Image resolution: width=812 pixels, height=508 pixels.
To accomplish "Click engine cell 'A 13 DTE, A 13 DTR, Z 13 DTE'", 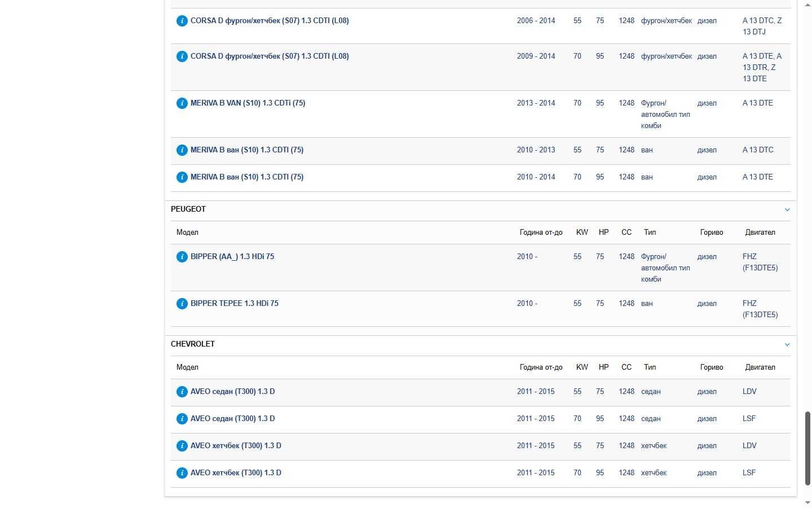I will [762, 67].
